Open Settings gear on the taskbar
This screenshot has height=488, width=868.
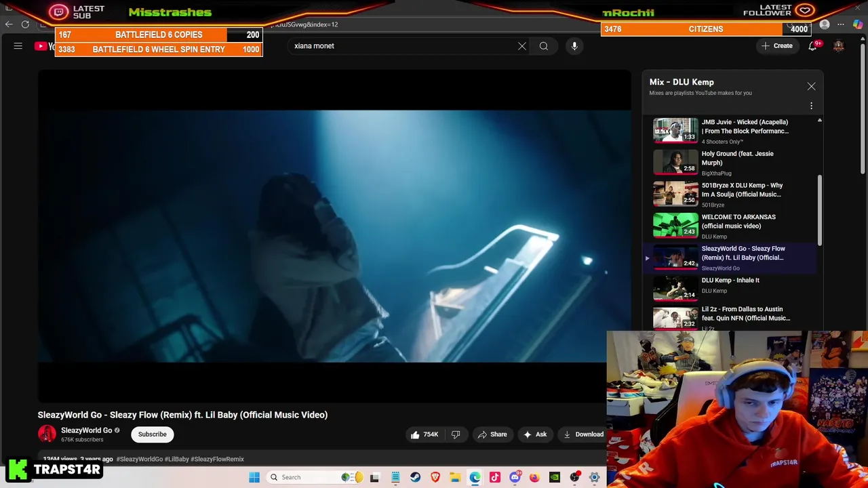click(x=594, y=477)
